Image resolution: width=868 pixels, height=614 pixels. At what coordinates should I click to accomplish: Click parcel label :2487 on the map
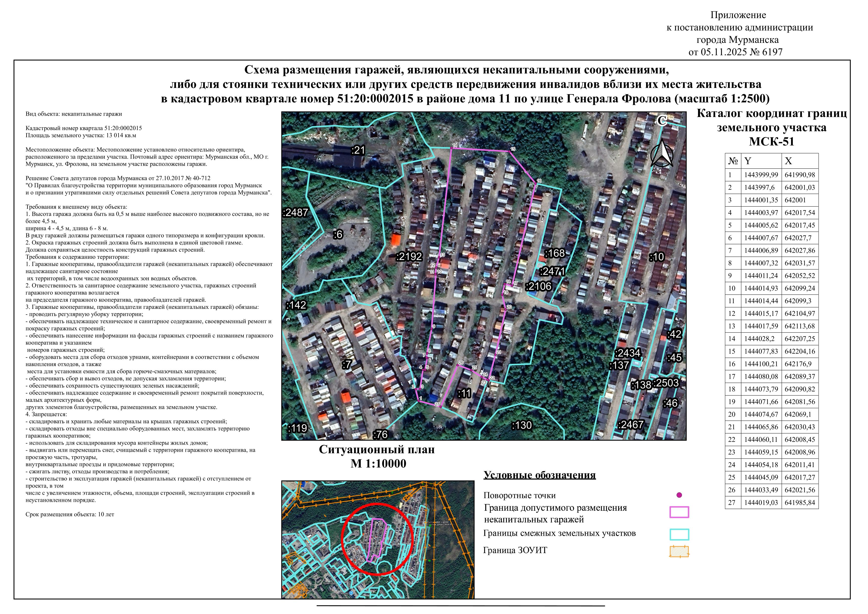(296, 213)
